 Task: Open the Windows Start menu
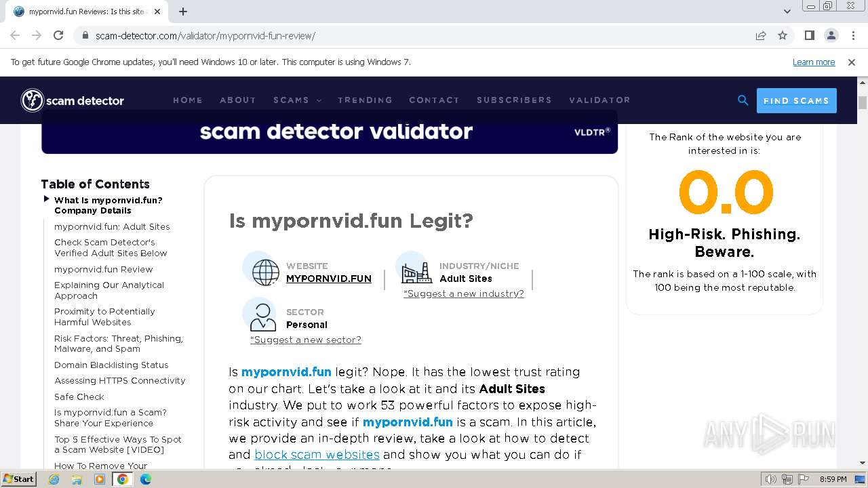(x=18, y=479)
